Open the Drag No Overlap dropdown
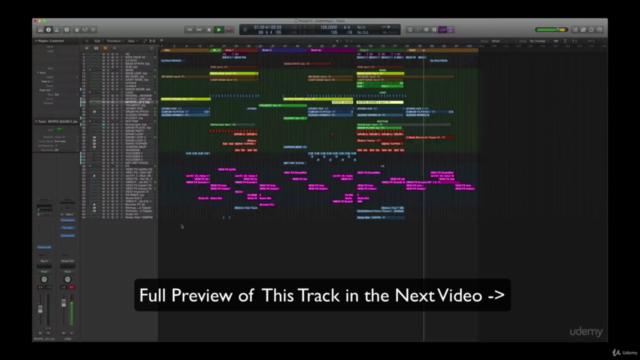 pyautogui.click(x=538, y=41)
